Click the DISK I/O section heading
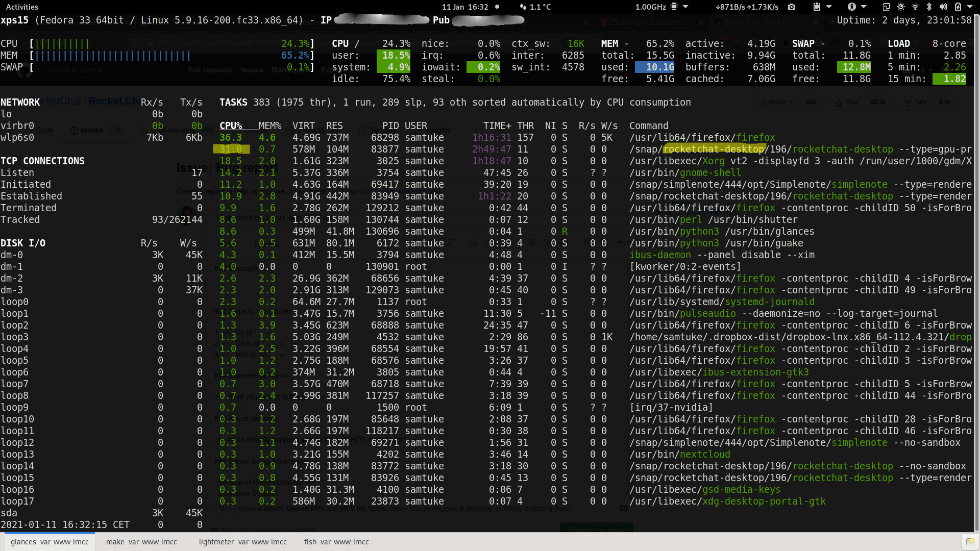This screenshot has width=980, height=551. point(23,243)
